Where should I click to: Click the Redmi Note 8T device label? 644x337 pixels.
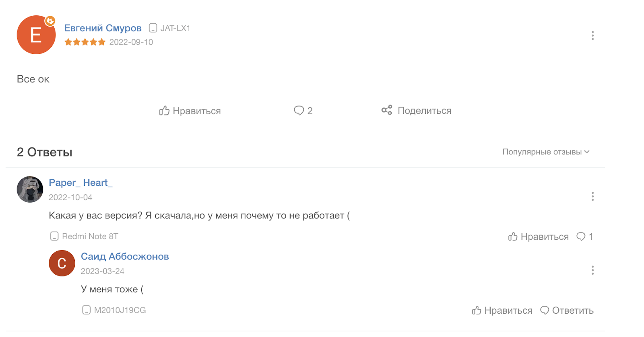(89, 236)
